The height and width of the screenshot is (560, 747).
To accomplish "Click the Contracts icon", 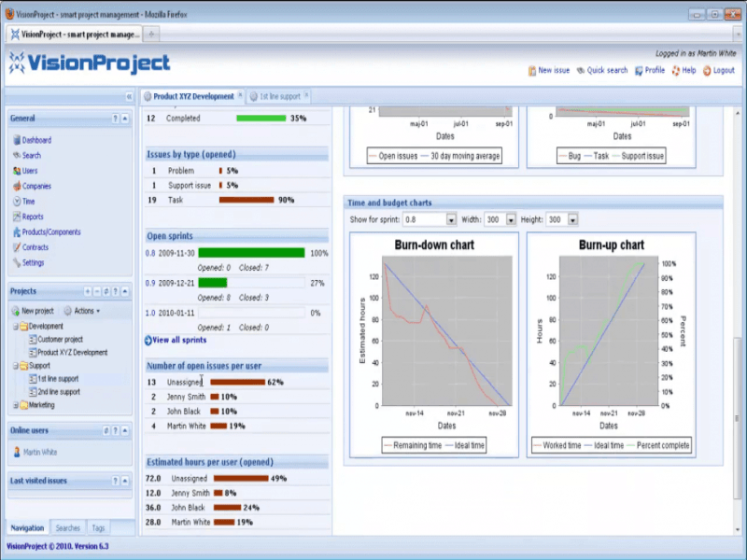I will (x=16, y=247).
